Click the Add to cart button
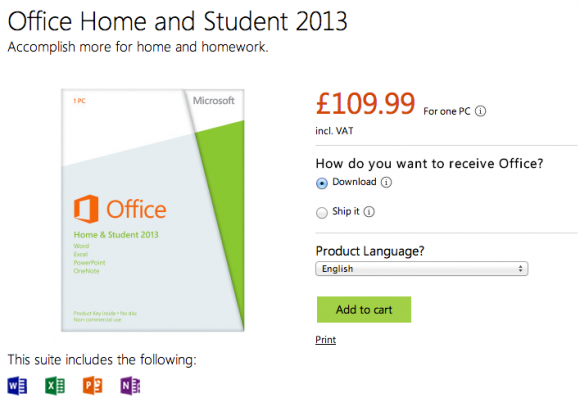The image size is (580, 398). 364,310
